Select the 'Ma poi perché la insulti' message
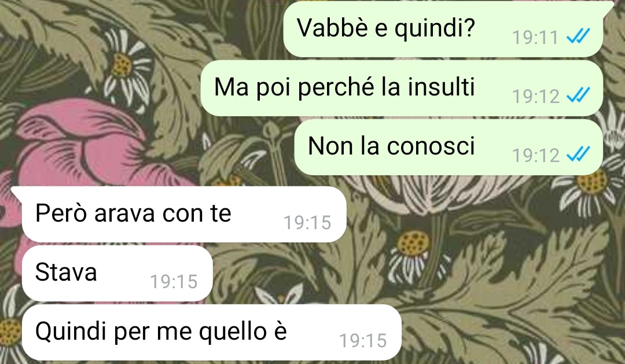 pyautogui.click(x=402, y=88)
